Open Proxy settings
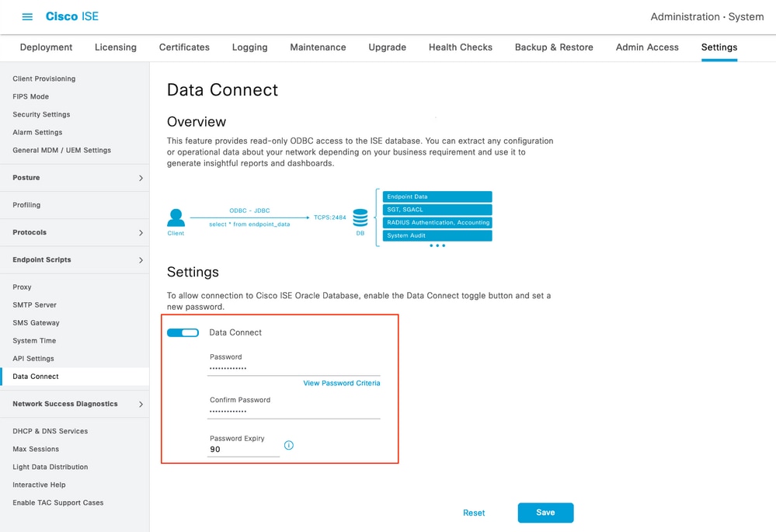This screenshot has height=532, width=776. [22, 287]
